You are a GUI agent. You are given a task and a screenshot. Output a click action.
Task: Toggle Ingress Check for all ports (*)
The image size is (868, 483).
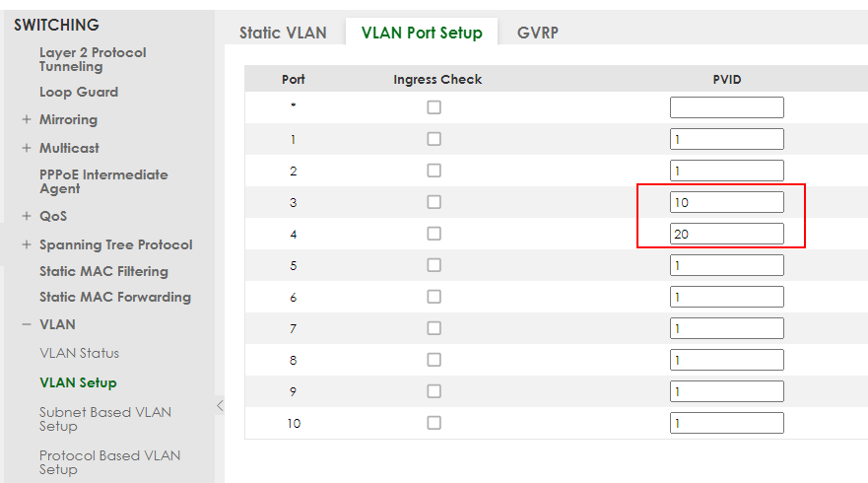(434, 107)
